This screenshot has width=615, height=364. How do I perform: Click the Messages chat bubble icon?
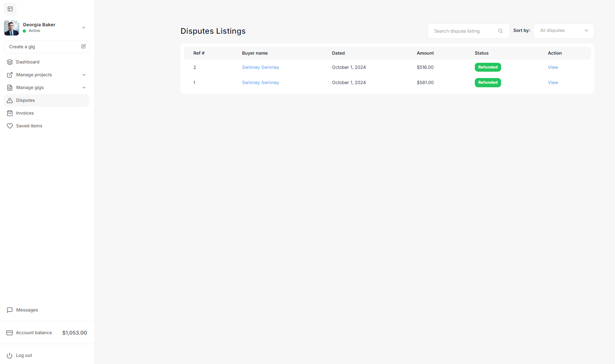10,310
